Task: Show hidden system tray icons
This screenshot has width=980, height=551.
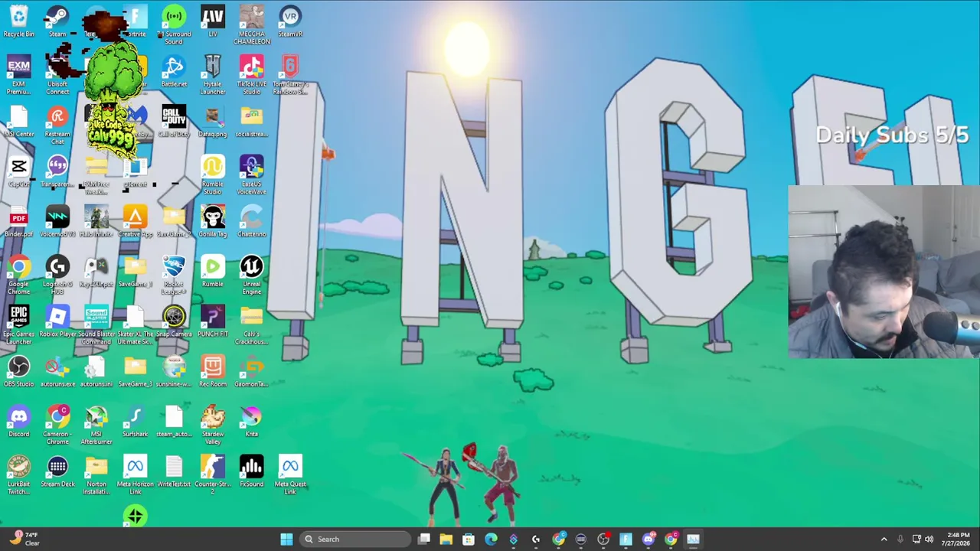Action: (x=884, y=540)
